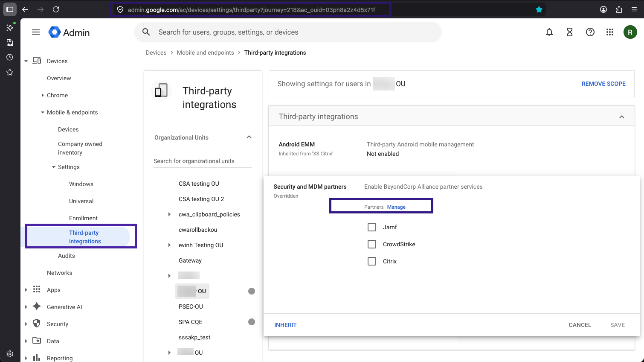The image size is (644, 362).
Task: Open Overview in the navigation
Action: coord(59,78)
